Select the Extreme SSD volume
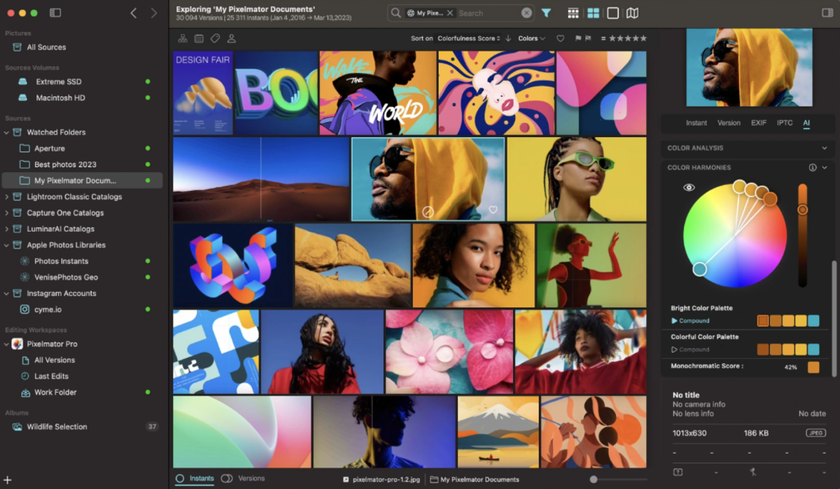 [x=58, y=81]
